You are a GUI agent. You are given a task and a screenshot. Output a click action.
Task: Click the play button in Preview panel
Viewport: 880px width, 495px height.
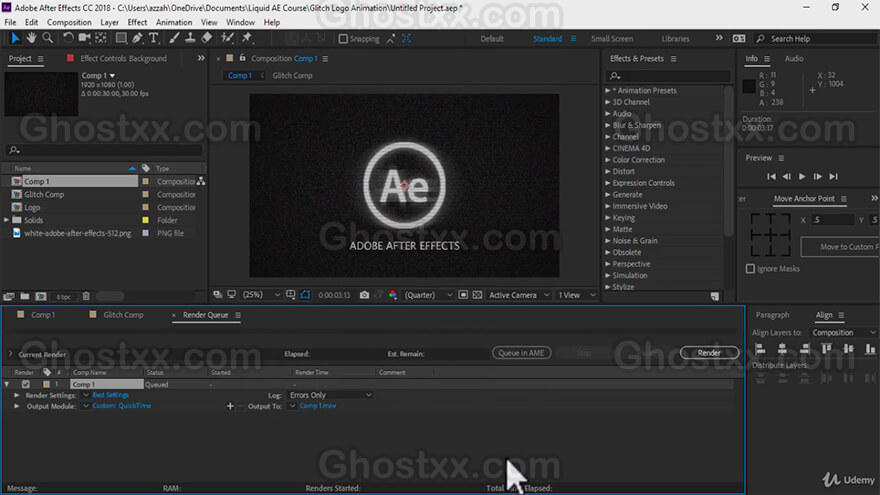point(802,176)
